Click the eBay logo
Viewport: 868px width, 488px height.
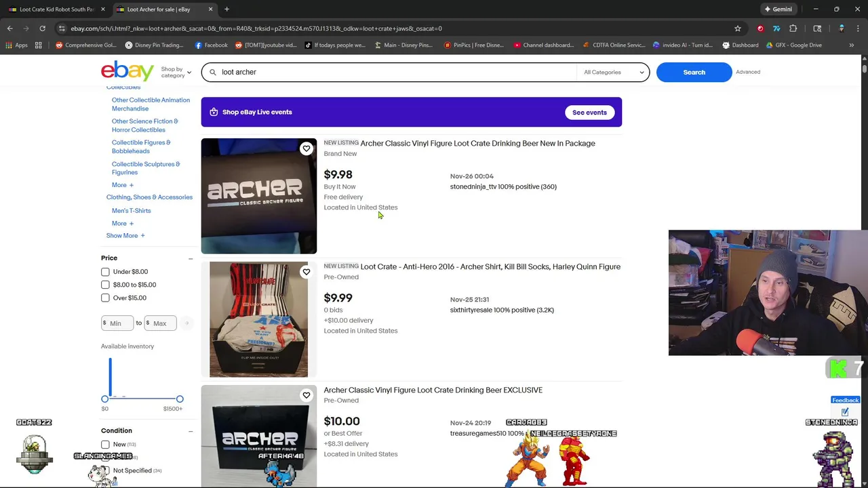point(127,71)
